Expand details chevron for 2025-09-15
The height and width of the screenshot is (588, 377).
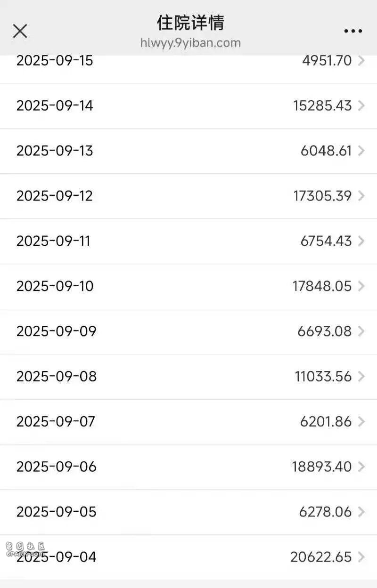[x=361, y=61]
